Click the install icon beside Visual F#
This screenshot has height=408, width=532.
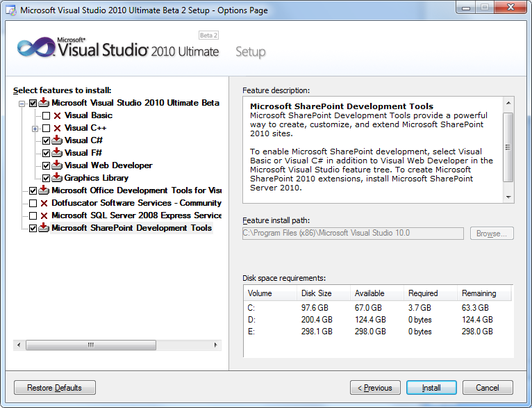click(x=57, y=152)
